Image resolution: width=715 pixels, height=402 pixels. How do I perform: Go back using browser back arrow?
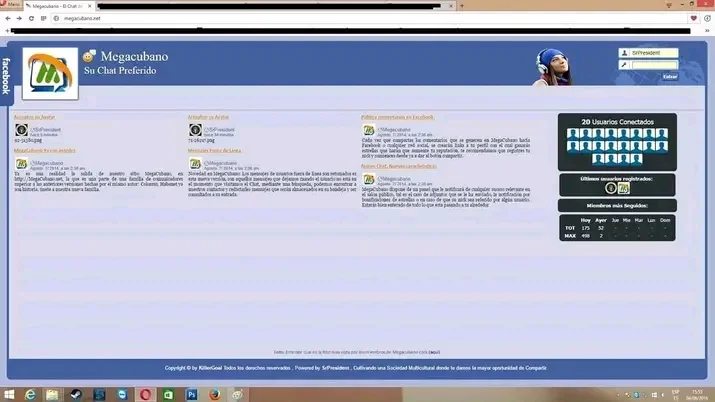pyautogui.click(x=8, y=18)
